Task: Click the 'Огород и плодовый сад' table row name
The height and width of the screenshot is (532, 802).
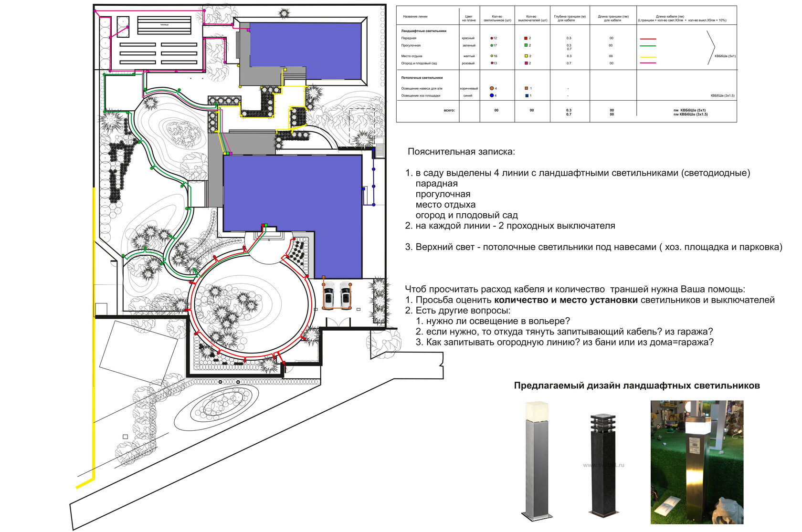Action: (419, 63)
